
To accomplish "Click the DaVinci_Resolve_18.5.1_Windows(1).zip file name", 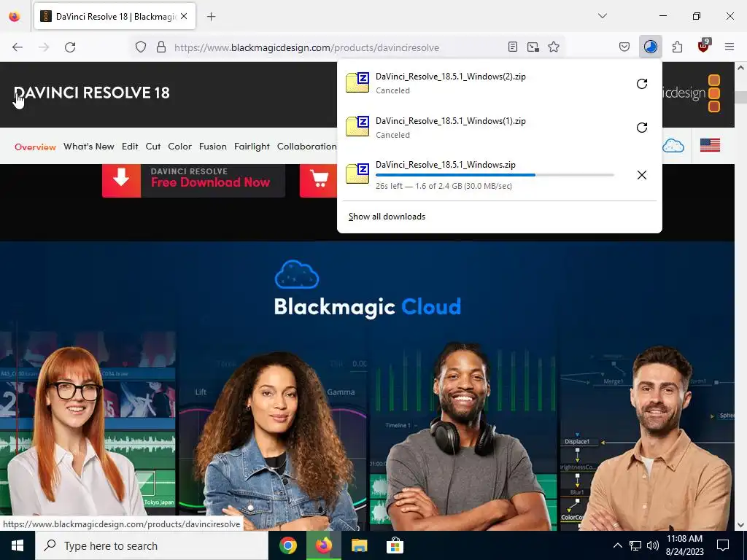I will 451,121.
